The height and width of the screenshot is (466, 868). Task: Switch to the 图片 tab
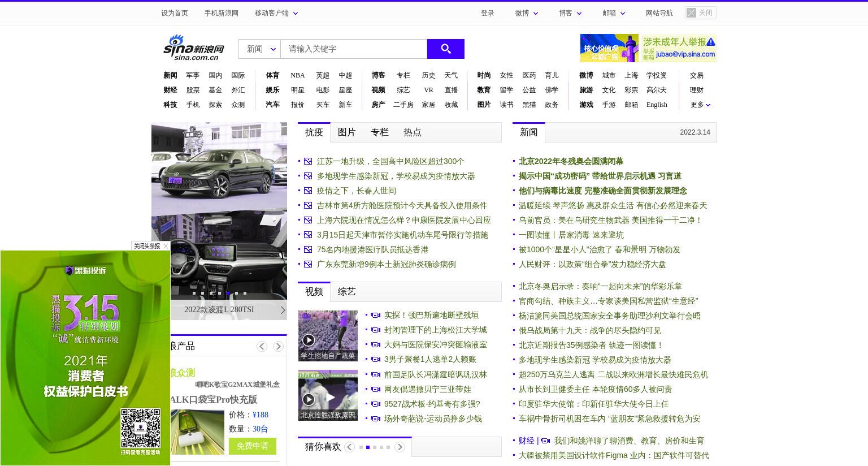click(347, 132)
